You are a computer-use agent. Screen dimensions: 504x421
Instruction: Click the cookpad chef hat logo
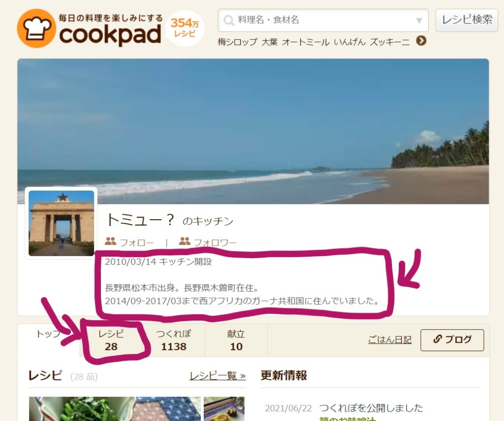click(36, 28)
